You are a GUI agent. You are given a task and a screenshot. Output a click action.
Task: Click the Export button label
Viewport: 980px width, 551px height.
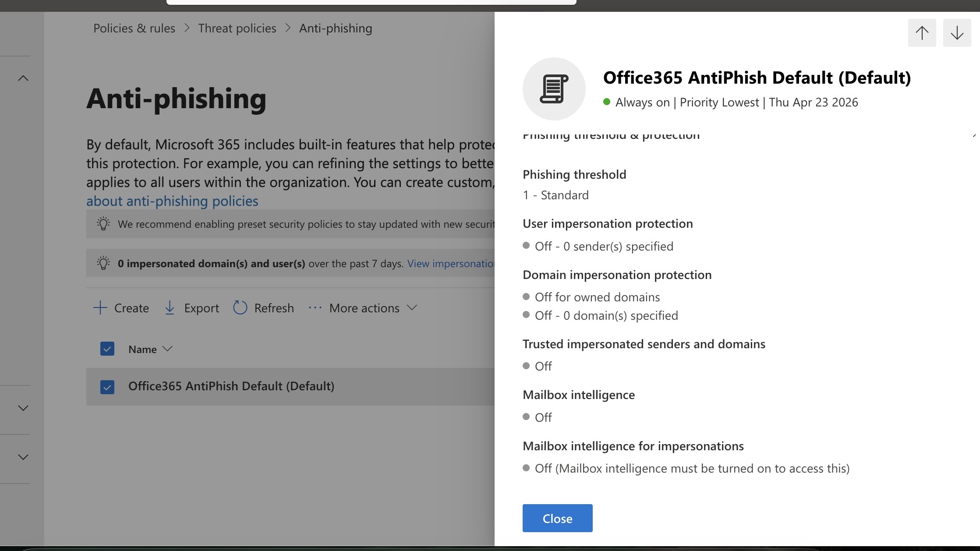coord(202,308)
